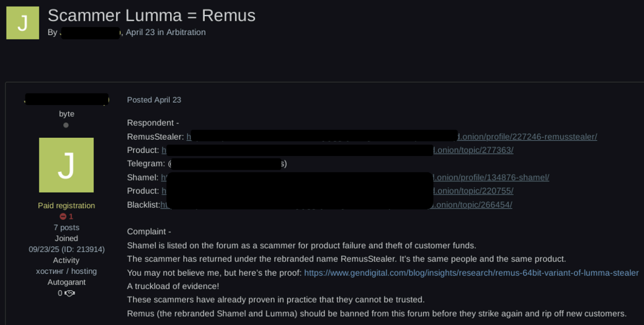Click the byte rank label
Screen dimensions: 644x325
click(x=67, y=114)
